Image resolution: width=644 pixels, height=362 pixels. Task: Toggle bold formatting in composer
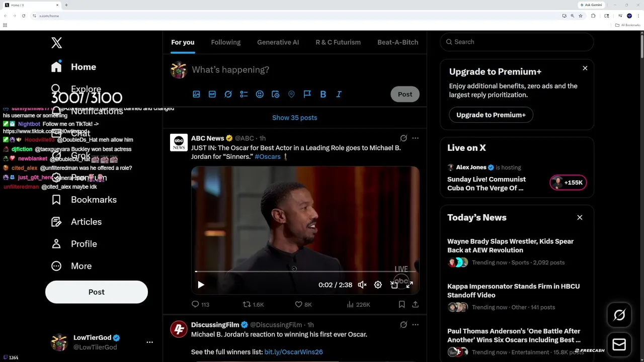[323, 95]
